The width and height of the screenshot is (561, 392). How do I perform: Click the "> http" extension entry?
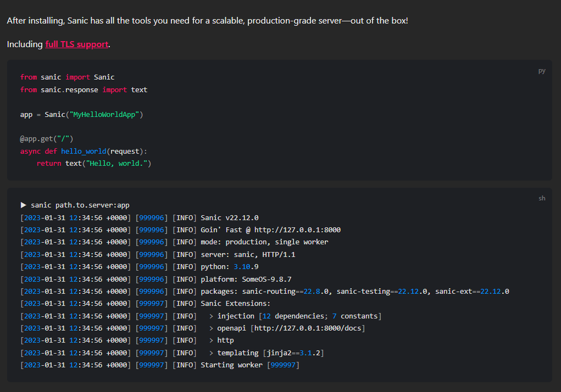(222, 340)
